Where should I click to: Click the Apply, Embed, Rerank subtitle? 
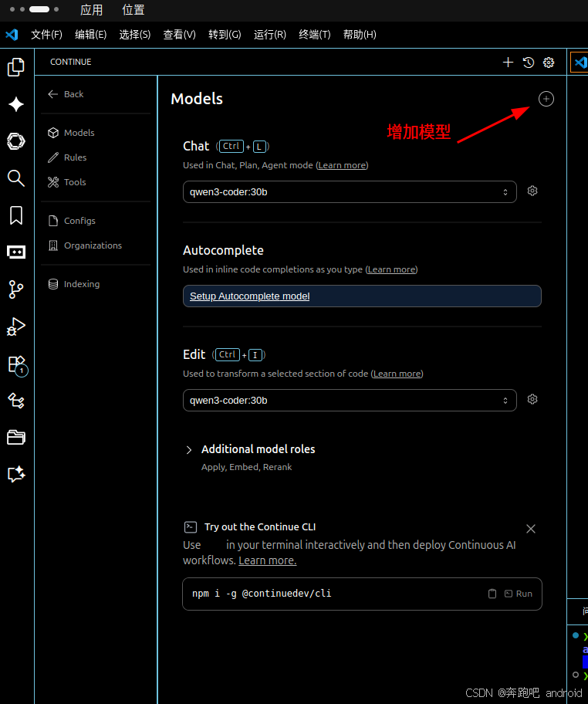(x=246, y=467)
